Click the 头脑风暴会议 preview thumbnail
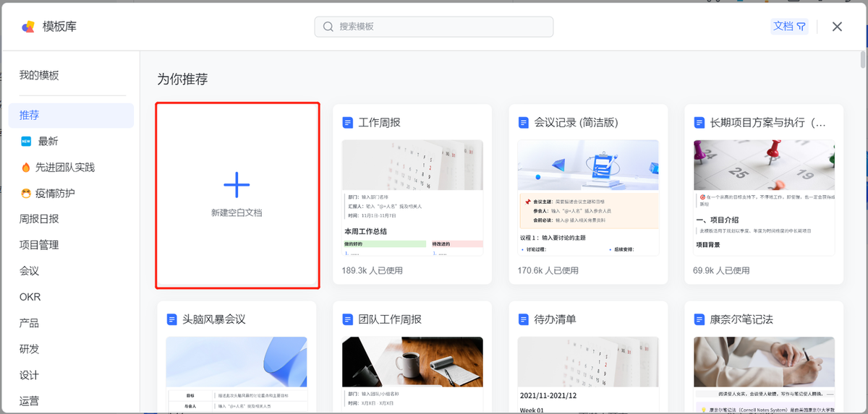Viewport: 868px width, 414px height. click(x=237, y=375)
